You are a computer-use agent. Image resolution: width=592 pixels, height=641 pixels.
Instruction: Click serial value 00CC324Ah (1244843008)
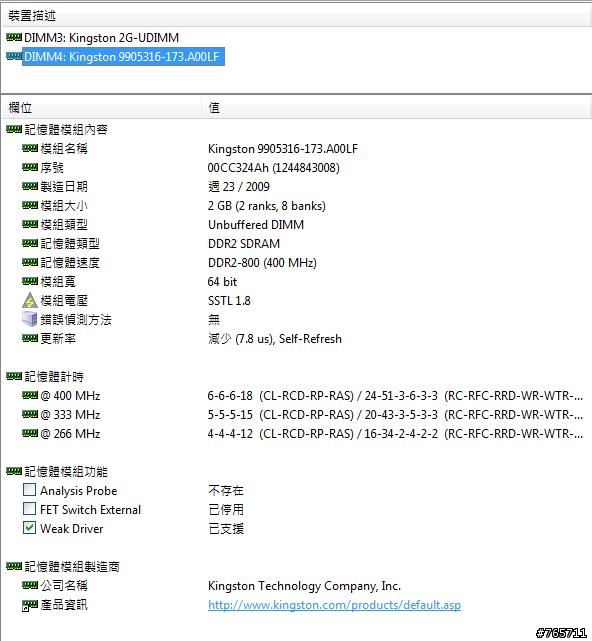coord(274,168)
